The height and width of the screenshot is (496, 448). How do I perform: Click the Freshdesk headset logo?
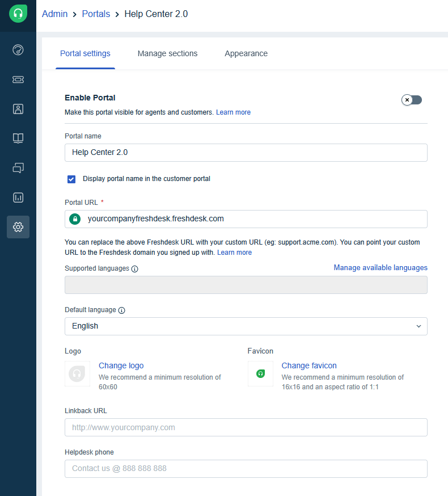pos(18,14)
